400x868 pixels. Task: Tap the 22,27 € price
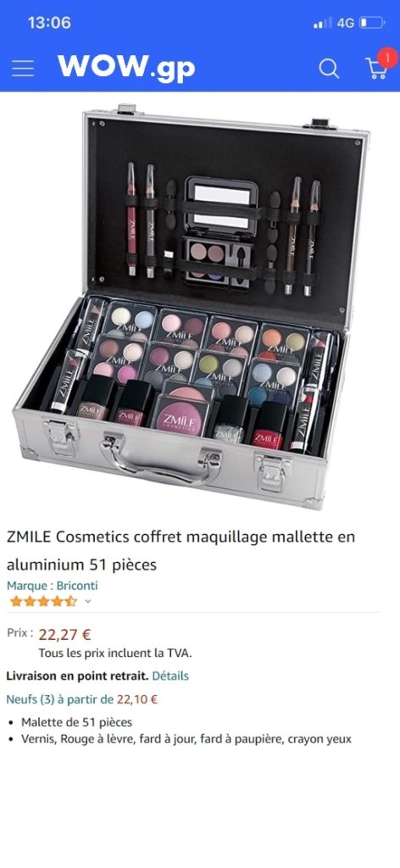[x=64, y=634]
